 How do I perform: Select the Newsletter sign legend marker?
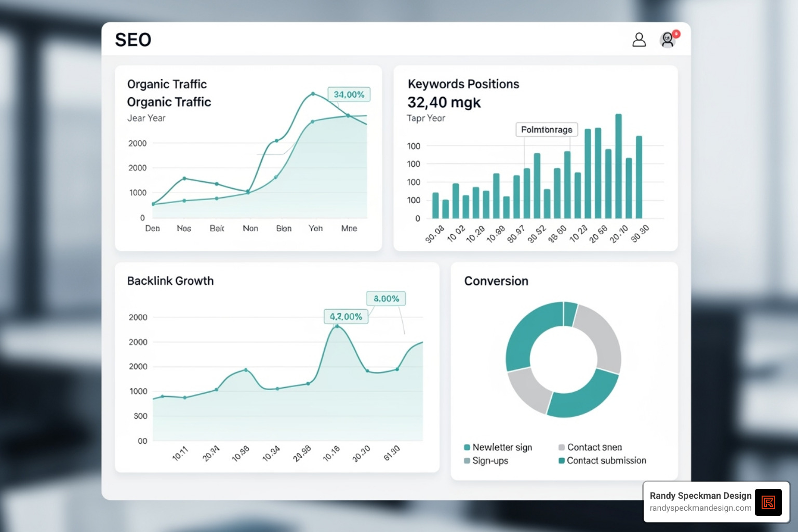pyautogui.click(x=468, y=447)
